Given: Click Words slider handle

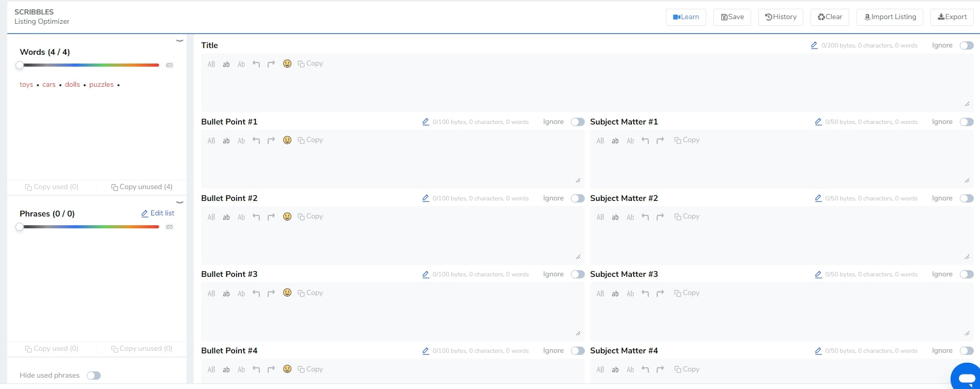Looking at the screenshot, I should coord(20,65).
